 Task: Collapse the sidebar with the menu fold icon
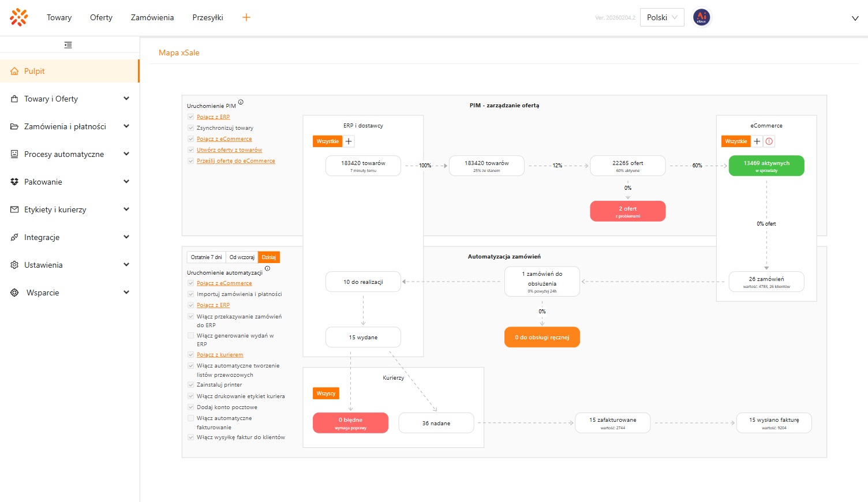click(x=68, y=45)
